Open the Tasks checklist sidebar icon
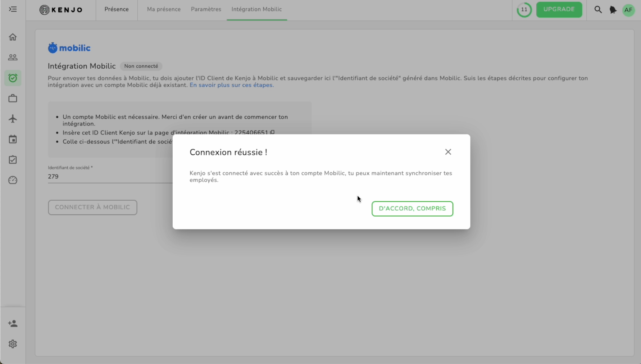Screen dimensions: 641x364 point(13,160)
